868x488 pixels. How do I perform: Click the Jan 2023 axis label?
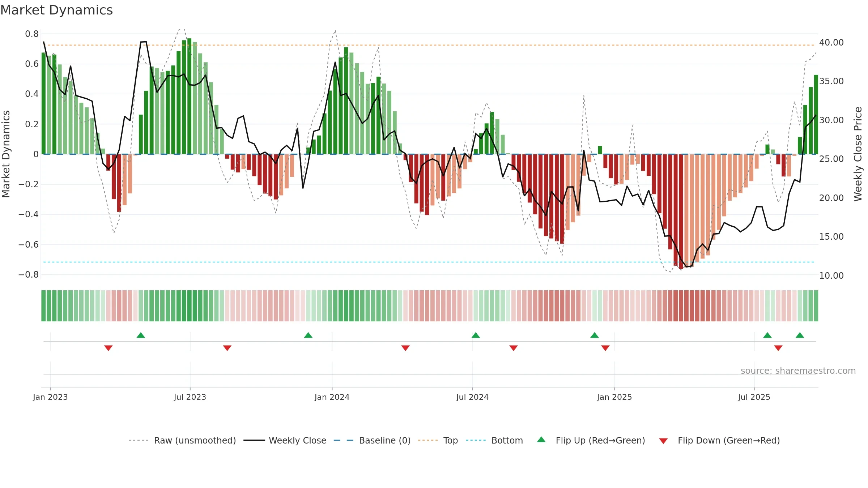tap(50, 397)
